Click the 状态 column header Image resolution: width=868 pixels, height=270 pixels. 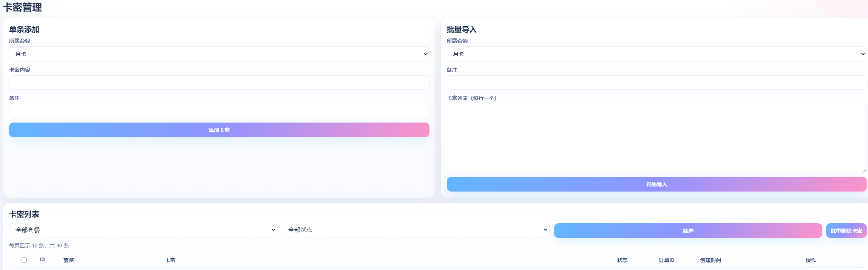622,260
